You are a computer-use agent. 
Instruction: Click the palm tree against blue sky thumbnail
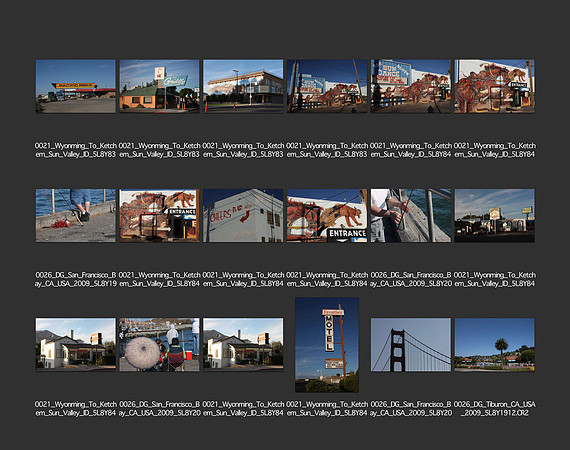coord(494,345)
